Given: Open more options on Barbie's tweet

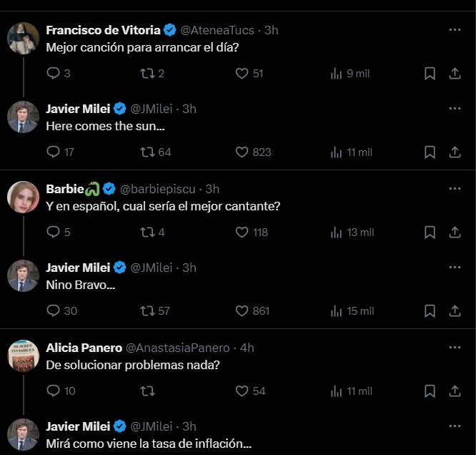Looking at the screenshot, I should coord(455,189).
